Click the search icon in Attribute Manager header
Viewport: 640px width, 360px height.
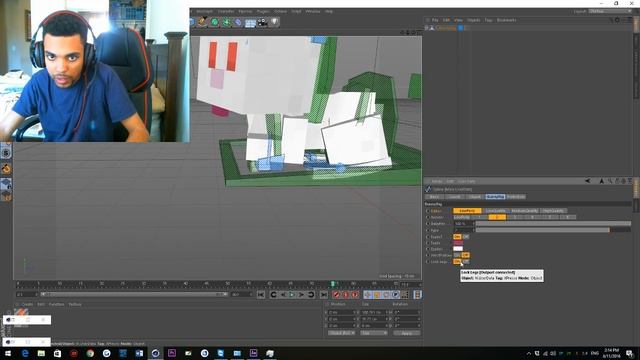(610, 181)
